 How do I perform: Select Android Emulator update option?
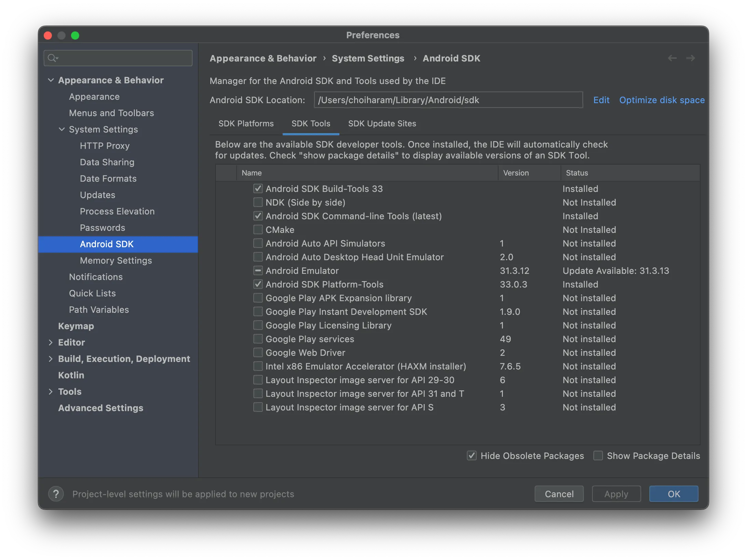click(x=257, y=270)
